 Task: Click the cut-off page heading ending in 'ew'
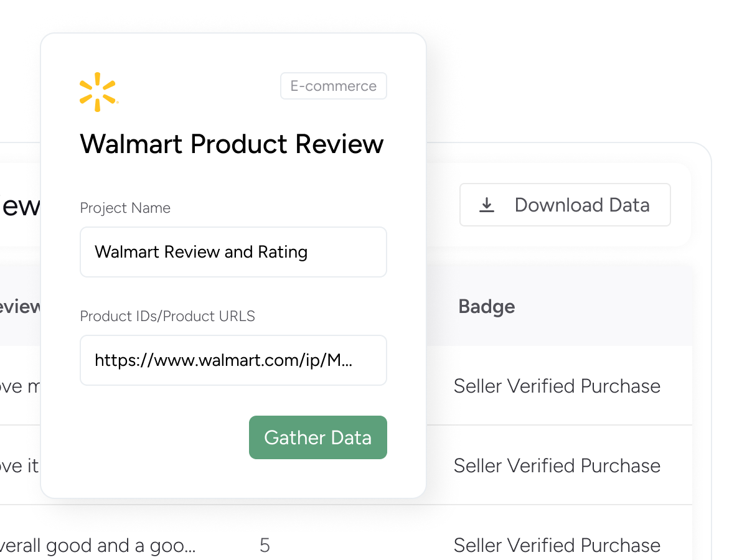click(21, 206)
